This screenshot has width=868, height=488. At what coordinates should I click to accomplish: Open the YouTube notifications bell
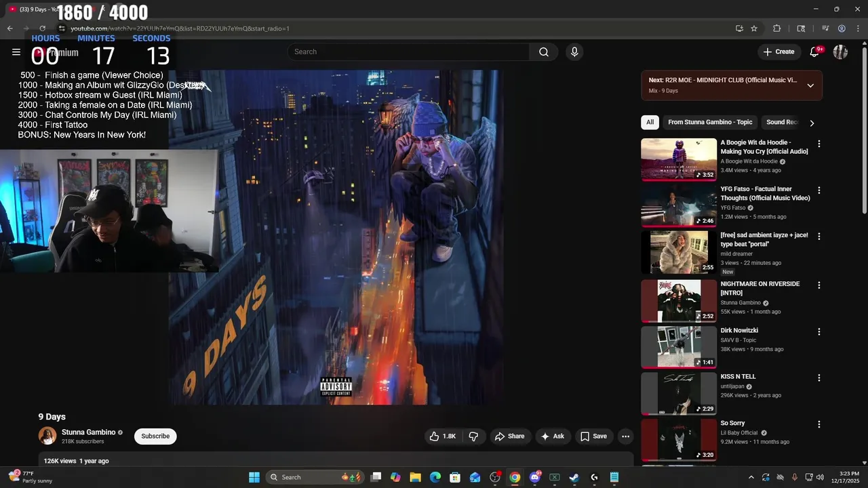815,52
